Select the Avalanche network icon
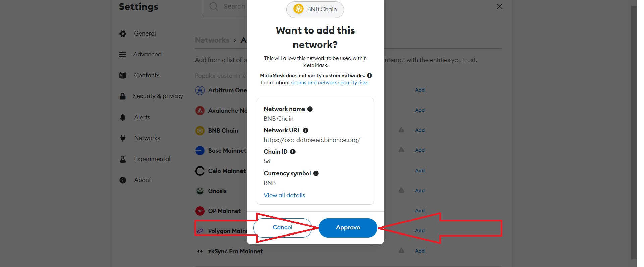The image size is (644, 267). coord(200,110)
